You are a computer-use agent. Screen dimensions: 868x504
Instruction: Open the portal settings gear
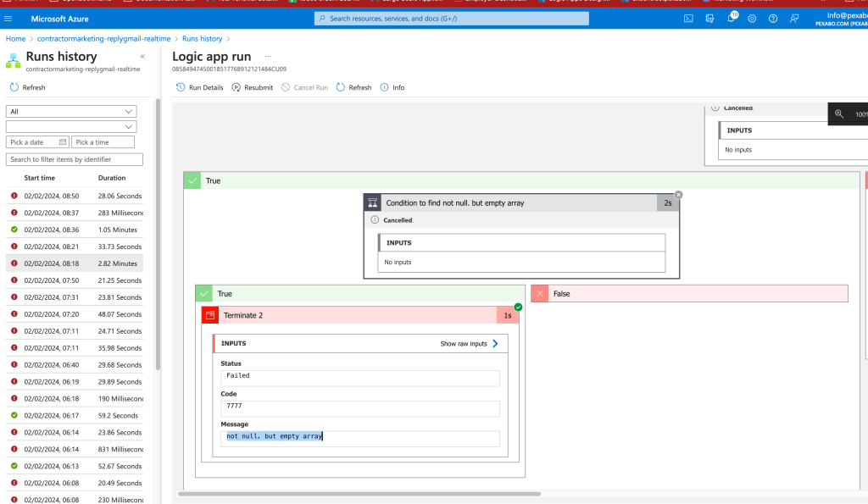pyautogui.click(x=752, y=19)
